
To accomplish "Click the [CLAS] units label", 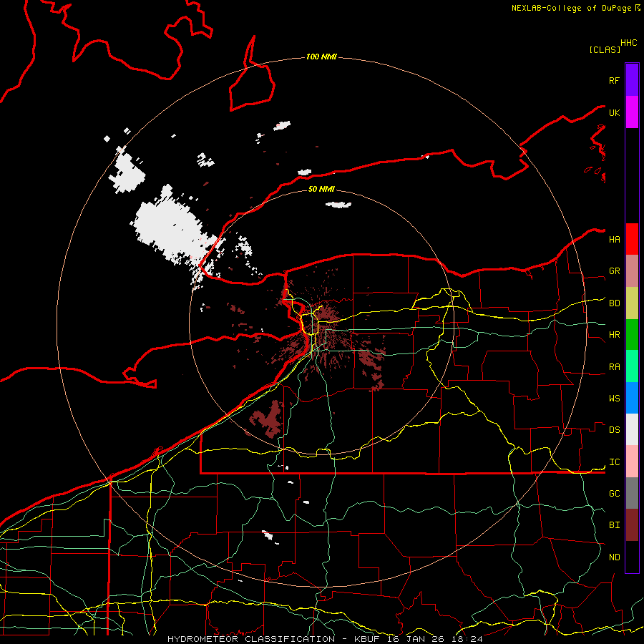I will point(605,50).
